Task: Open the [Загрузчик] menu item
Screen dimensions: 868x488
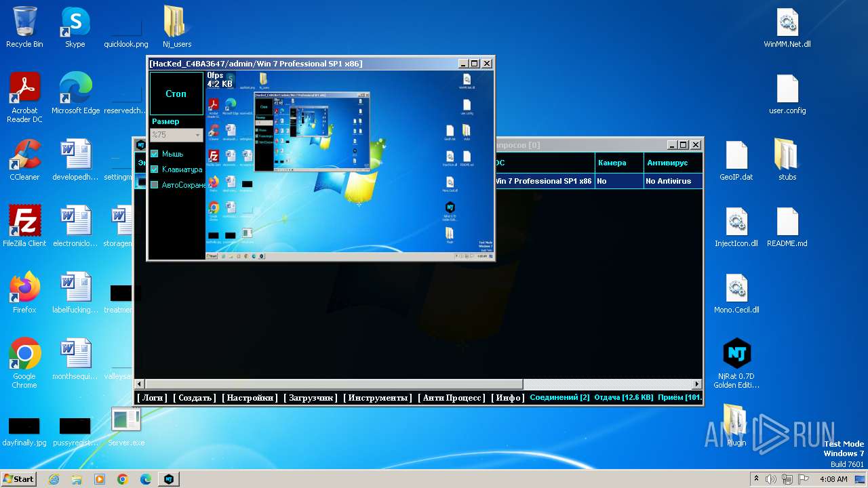Action: click(311, 398)
